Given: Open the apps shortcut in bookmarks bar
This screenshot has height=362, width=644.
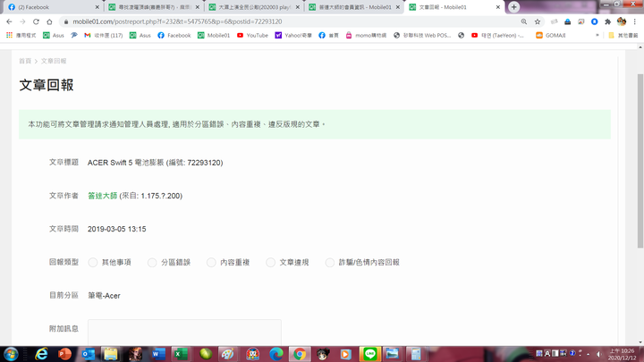Looking at the screenshot, I should [x=21, y=35].
